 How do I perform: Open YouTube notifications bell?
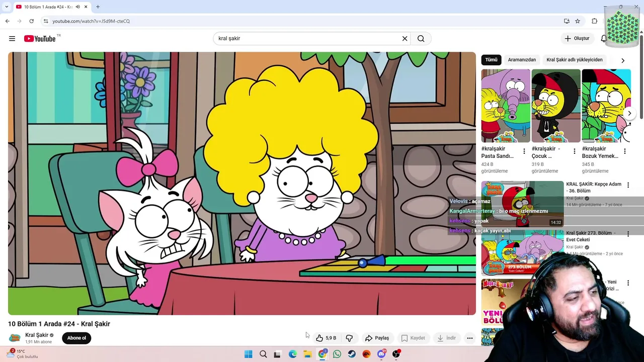[604, 39]
